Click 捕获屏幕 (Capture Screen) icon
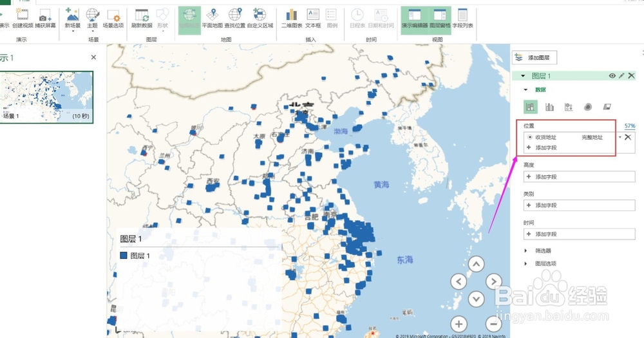The image size is (644, 338). (x=45, y=19)
